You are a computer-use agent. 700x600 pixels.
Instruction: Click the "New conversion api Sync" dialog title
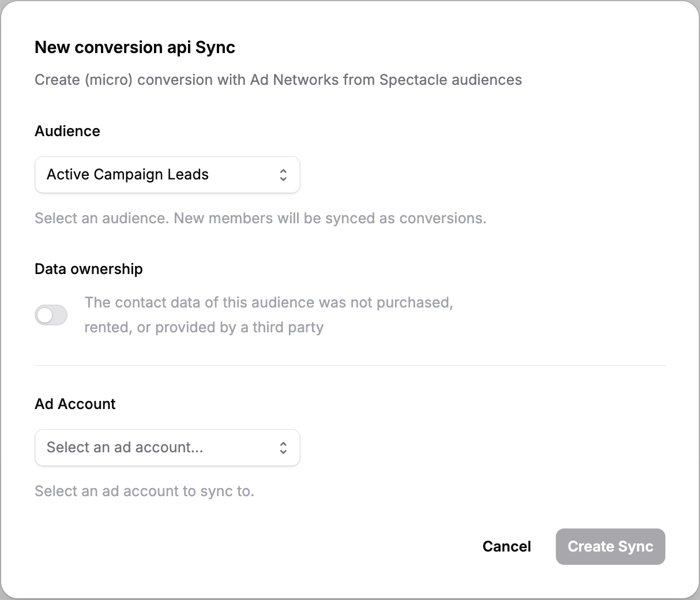135,47
